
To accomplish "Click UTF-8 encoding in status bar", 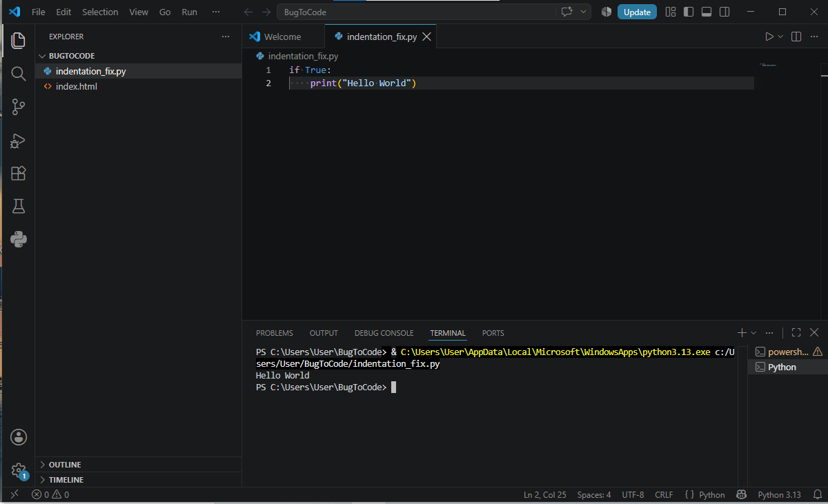I will [x=633, y=494].
